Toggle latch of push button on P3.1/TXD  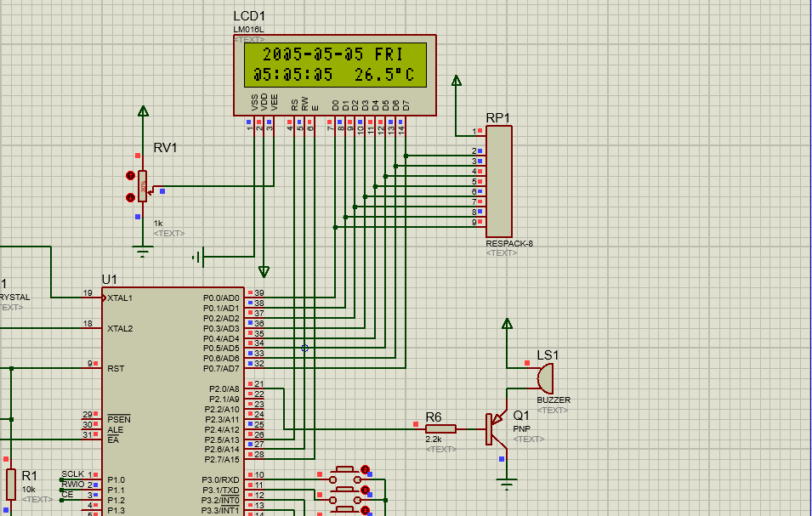point(365,490)
